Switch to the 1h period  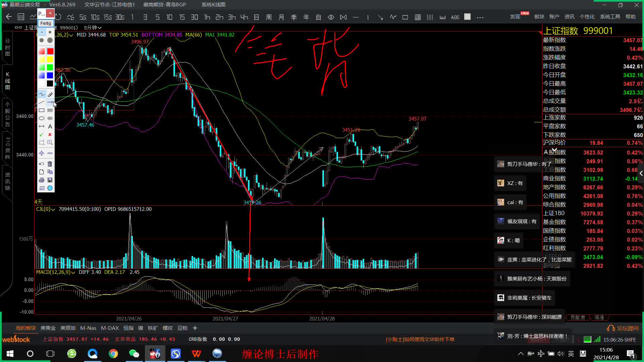tap(207, 17)
